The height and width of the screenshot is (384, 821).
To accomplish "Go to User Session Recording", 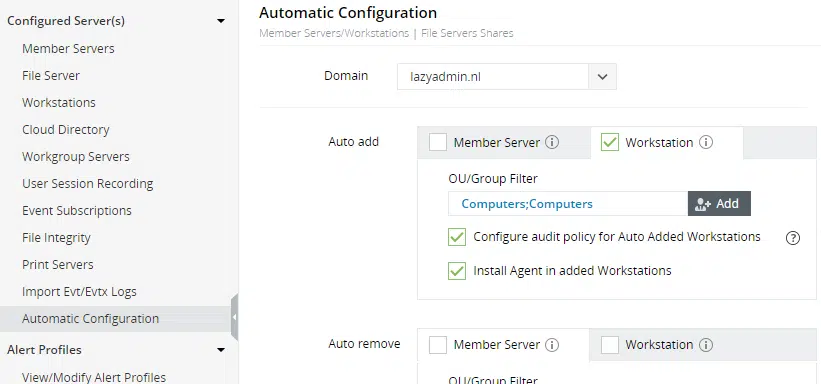I will click(x=87, y=184).
